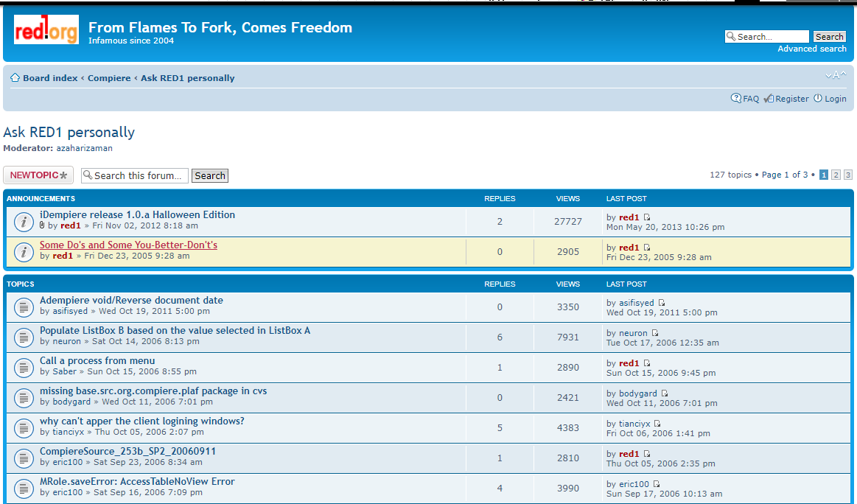
Task: Click the change font size icon
Action: click(x=836, y=75)
